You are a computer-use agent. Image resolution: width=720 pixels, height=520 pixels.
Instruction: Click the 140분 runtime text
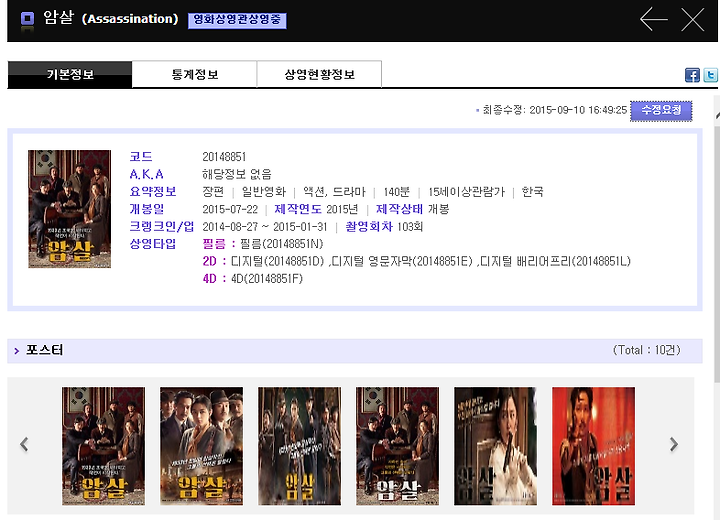coord(396,192)
